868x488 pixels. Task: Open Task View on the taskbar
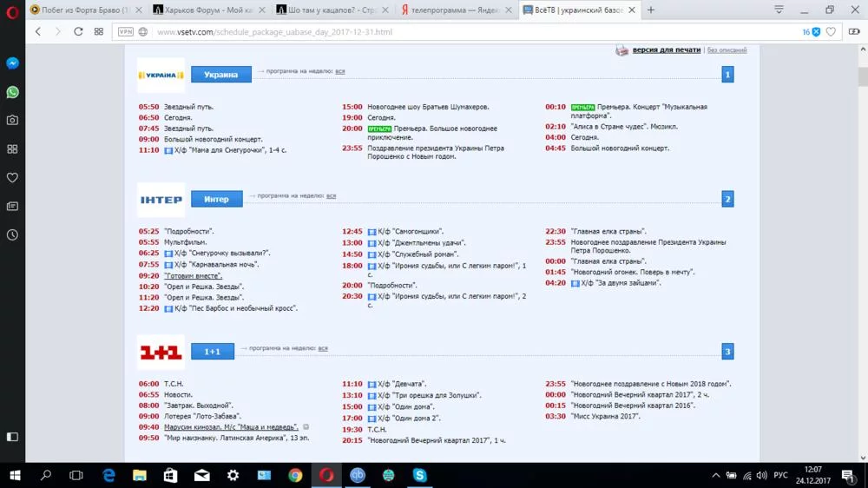point(76,475)
